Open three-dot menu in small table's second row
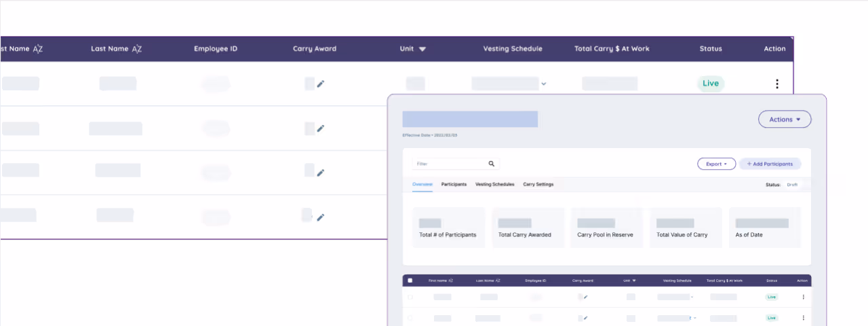Screen dimensions: 868x326 pyautogui.click(x=804, y=318)
